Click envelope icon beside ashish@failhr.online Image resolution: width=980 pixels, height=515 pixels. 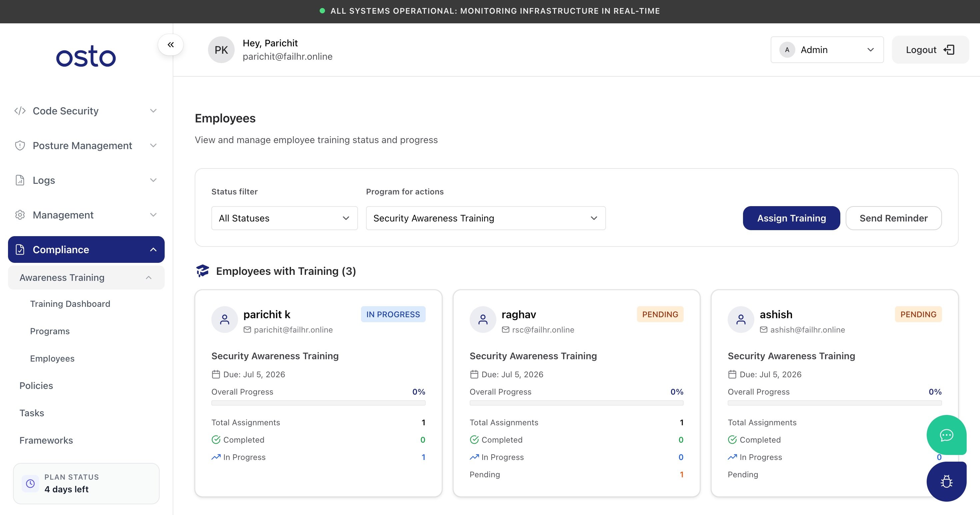(x=764, y=330)
